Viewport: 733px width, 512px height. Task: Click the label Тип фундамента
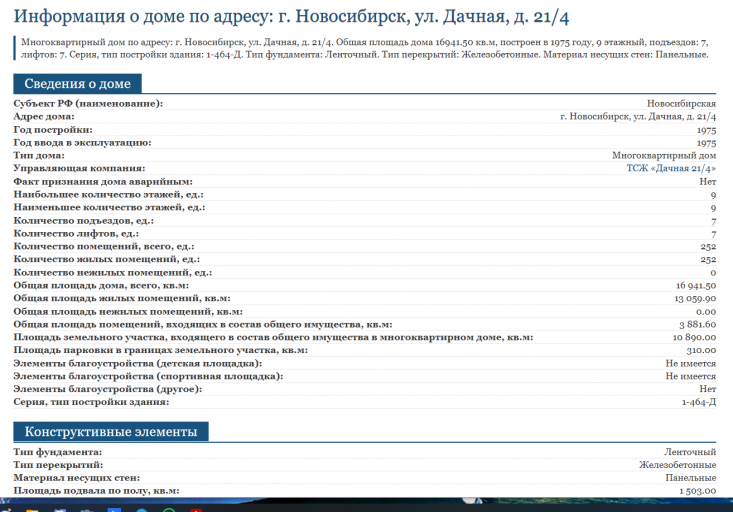[57, 452]
